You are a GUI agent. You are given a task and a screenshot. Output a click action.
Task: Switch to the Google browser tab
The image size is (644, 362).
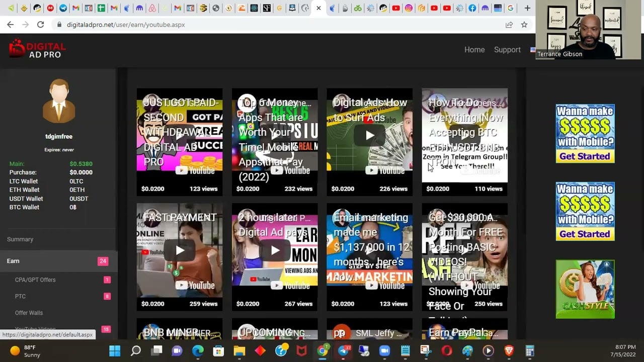tap(510, 8)
